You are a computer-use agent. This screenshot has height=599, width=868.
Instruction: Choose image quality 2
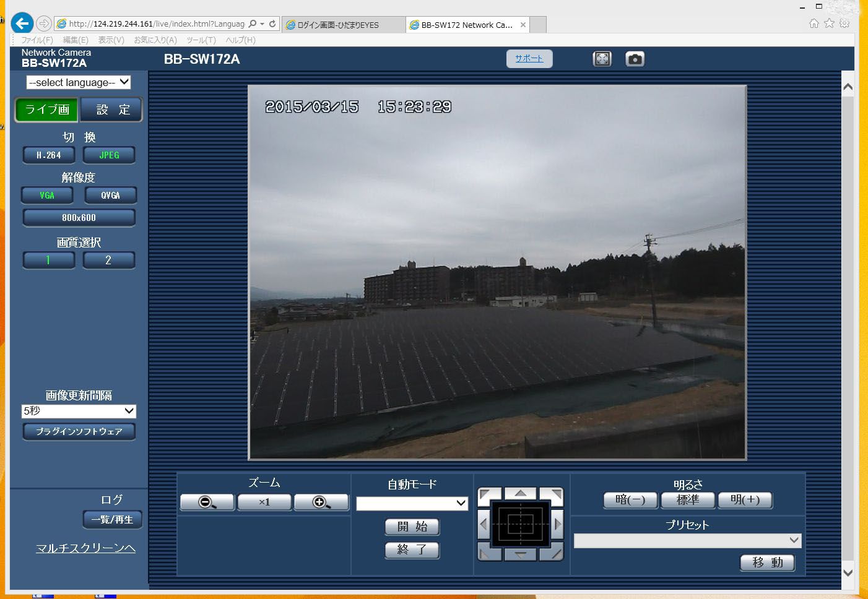pyautogui.click(x=109, y=260)
